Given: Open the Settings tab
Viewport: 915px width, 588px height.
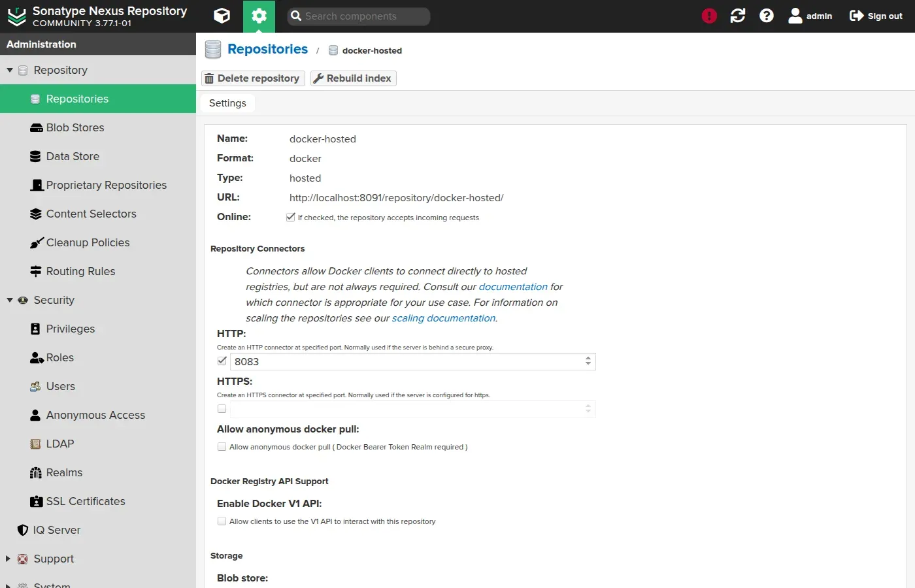Looking at the screenshot, I should pos(227,103).
